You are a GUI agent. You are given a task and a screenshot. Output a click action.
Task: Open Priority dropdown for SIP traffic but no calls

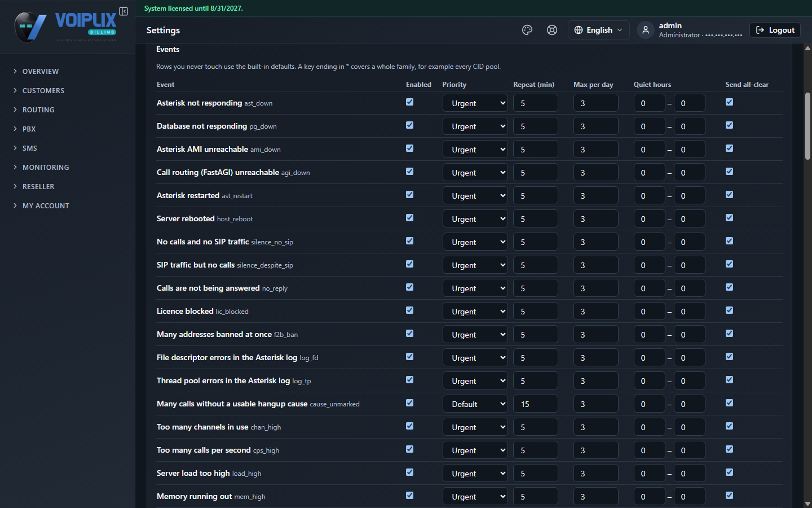[475, 265]
